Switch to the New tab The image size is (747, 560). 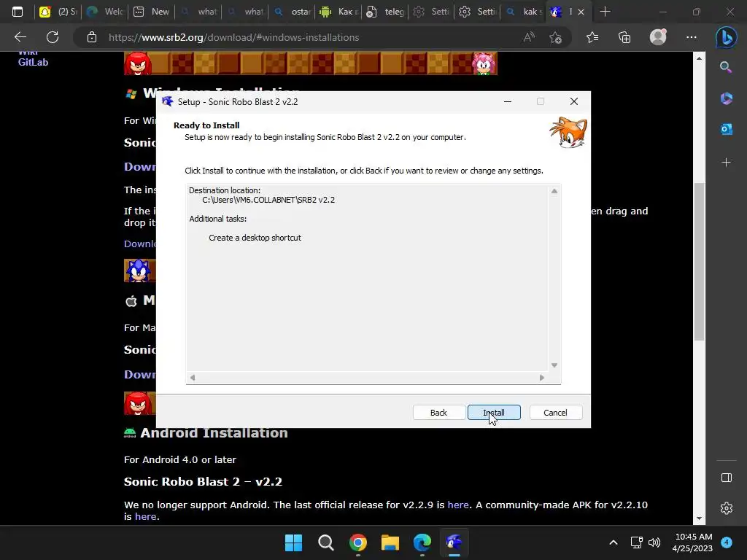[152, 12]
